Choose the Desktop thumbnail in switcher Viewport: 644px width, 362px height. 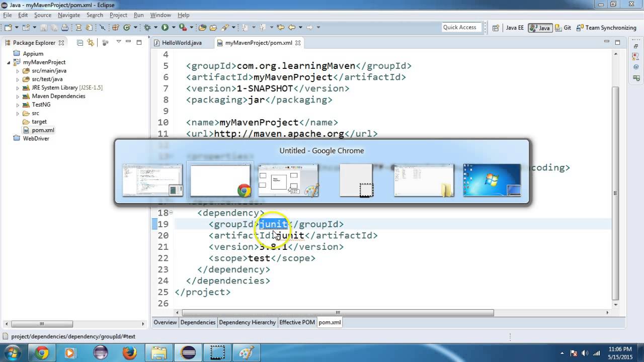[x=492, y=180]
